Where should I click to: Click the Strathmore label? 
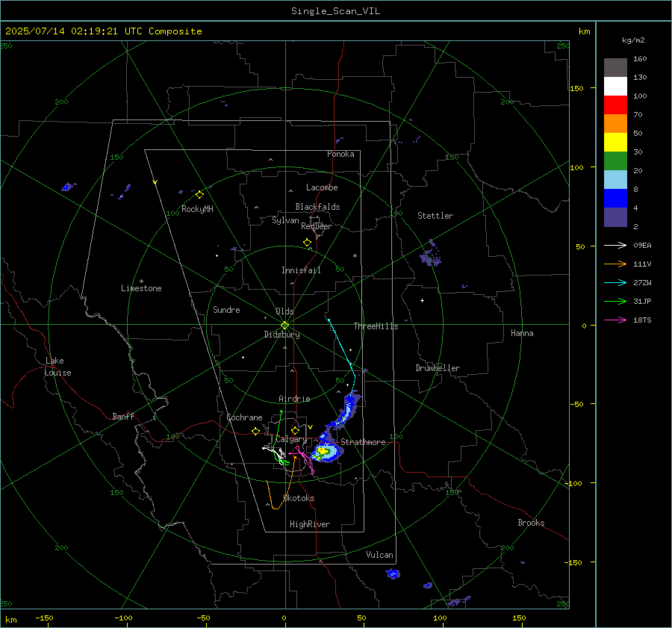coord(363,442)
